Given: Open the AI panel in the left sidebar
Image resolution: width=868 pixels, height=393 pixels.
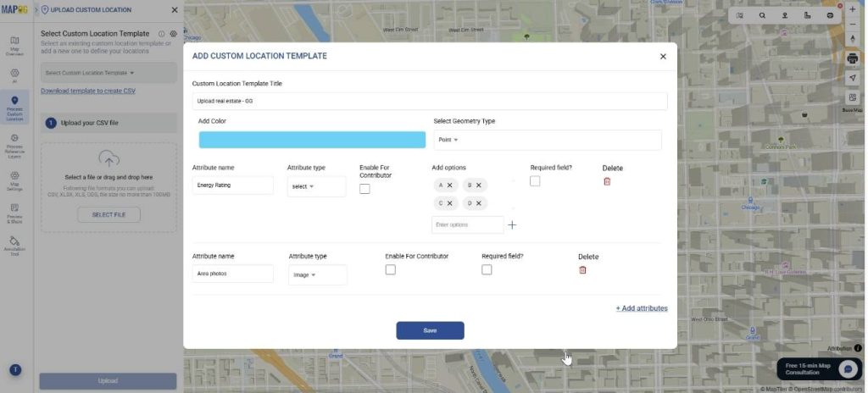Looking at the screenshot, I should pyautogui.click(x=14, y=76).
